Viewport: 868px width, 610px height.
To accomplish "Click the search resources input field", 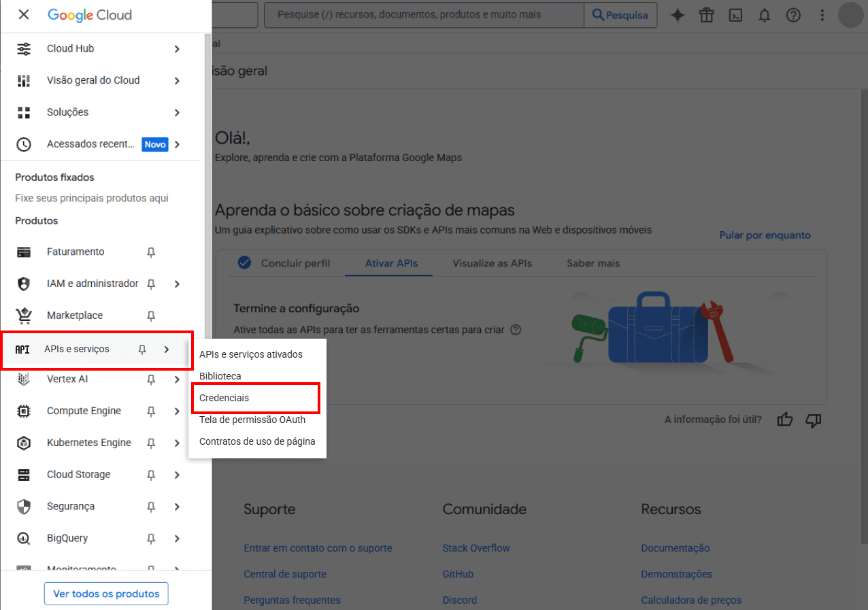I will pyautogui.click(x=423, y=15).
